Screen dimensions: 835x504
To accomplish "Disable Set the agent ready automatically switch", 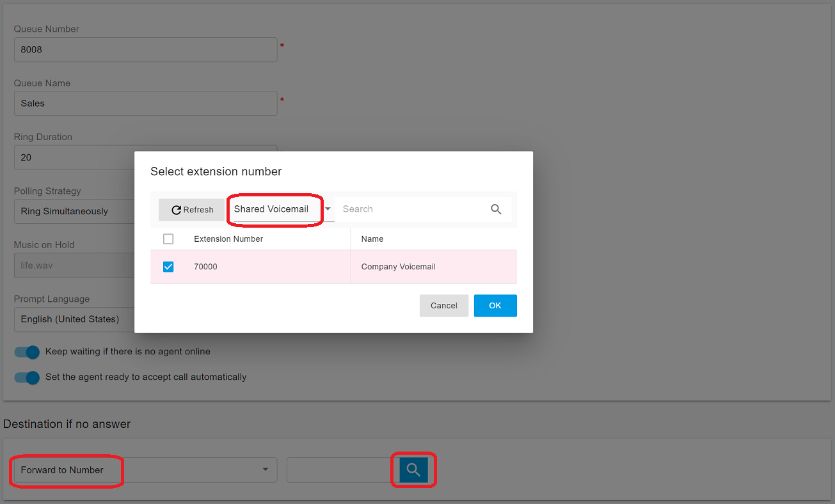I will tap(28, 377).
